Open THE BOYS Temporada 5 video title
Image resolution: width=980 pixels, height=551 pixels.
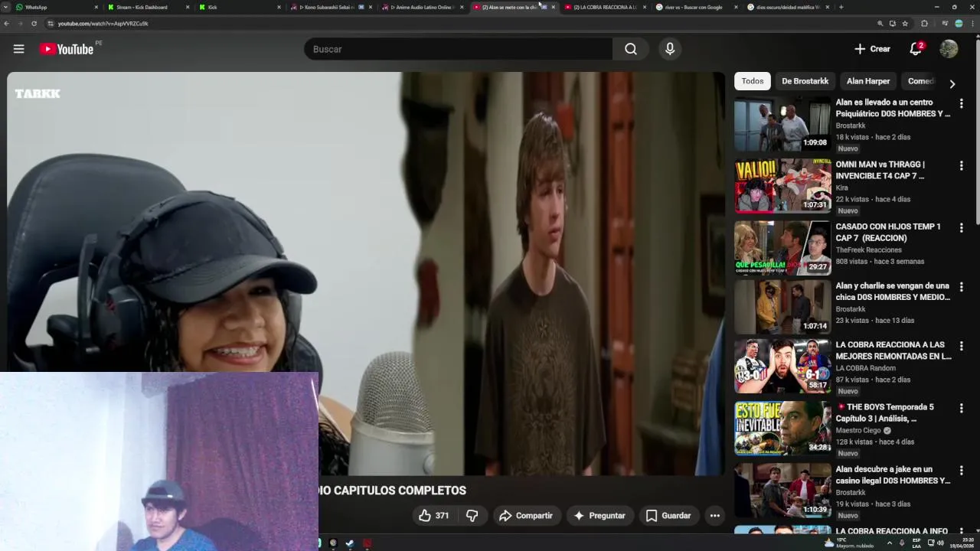pyautogui.click(x=884, y=412)
